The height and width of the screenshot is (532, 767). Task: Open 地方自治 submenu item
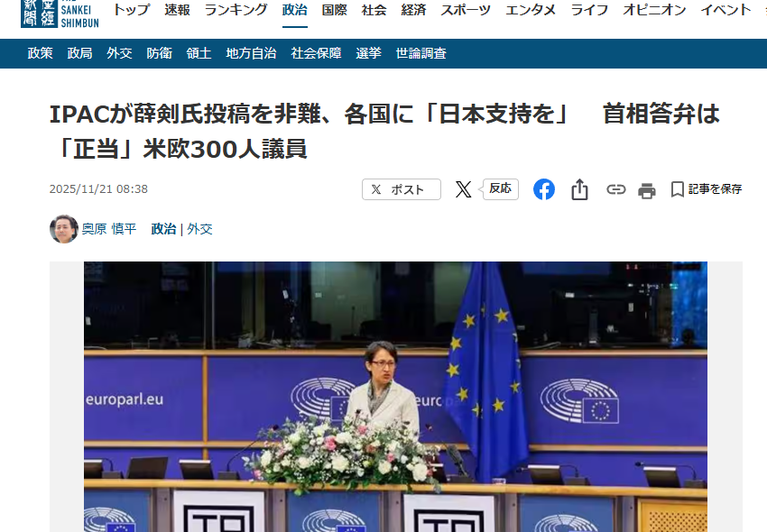pyautogui.click(x=252, y=53)
